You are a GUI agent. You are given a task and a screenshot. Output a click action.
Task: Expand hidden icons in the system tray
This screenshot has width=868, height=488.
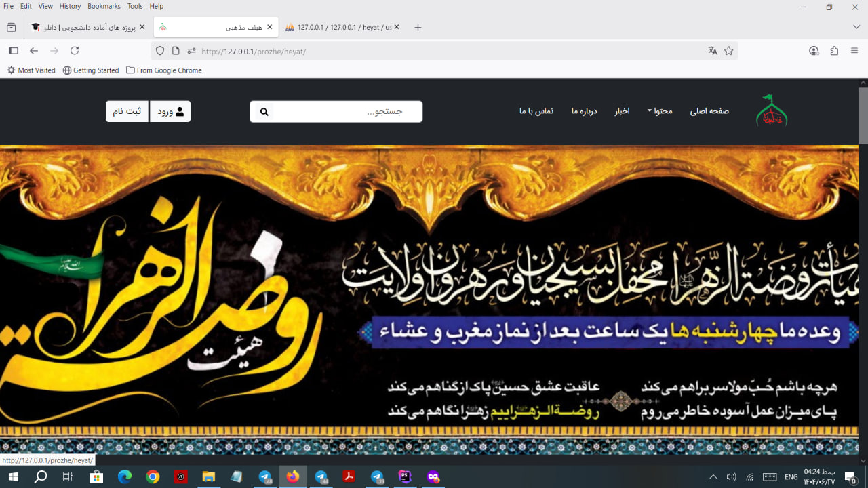(713, 476)
